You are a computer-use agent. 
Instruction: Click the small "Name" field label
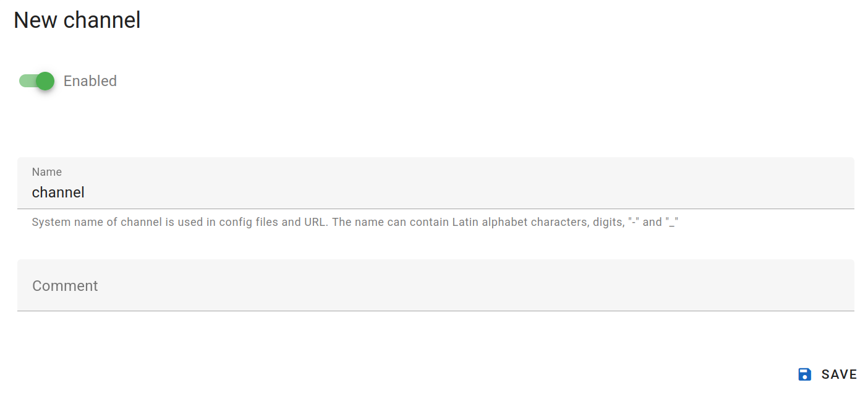47,172
